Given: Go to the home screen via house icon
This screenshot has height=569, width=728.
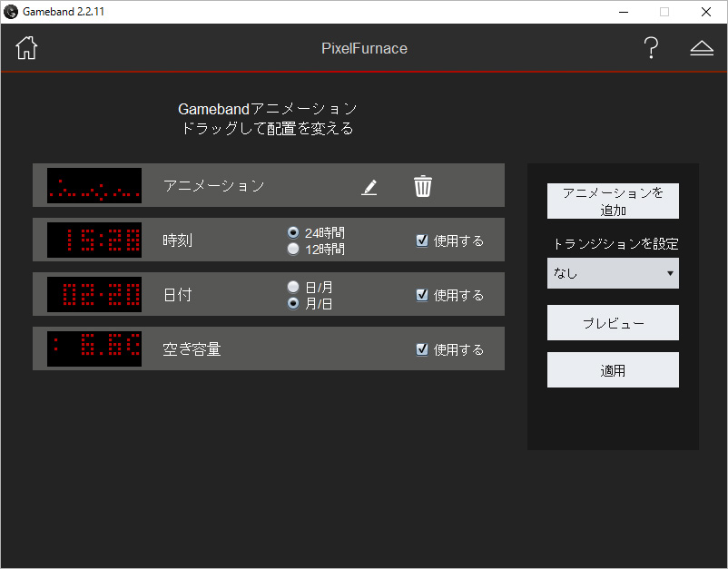Looking at the screenshot, I should 26,48.
